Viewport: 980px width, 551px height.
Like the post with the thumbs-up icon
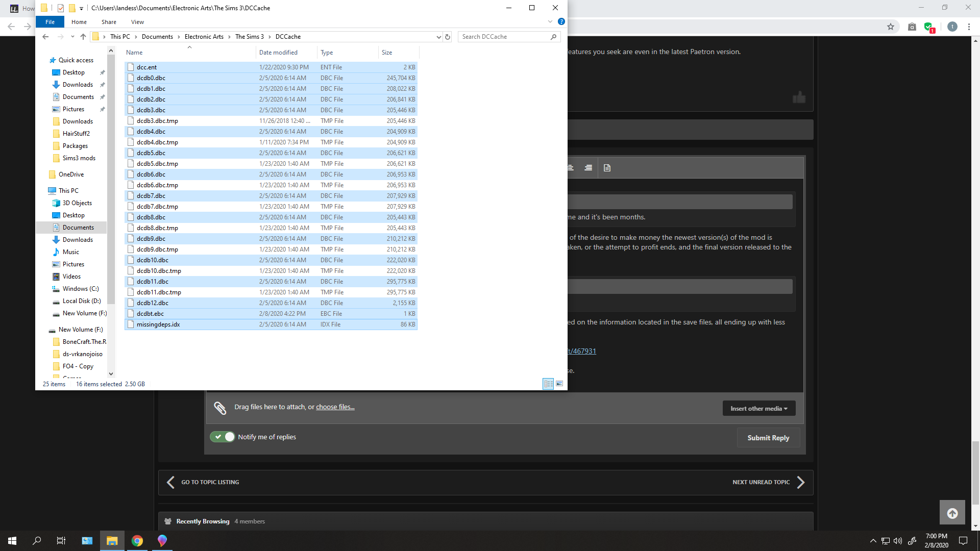coord(799,97)
